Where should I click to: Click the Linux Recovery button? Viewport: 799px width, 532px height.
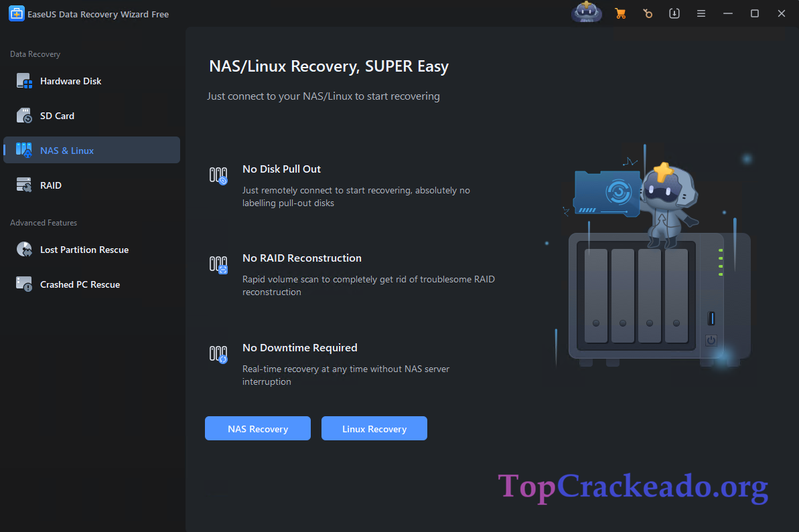pyautogui.click(x=374, y=428)
